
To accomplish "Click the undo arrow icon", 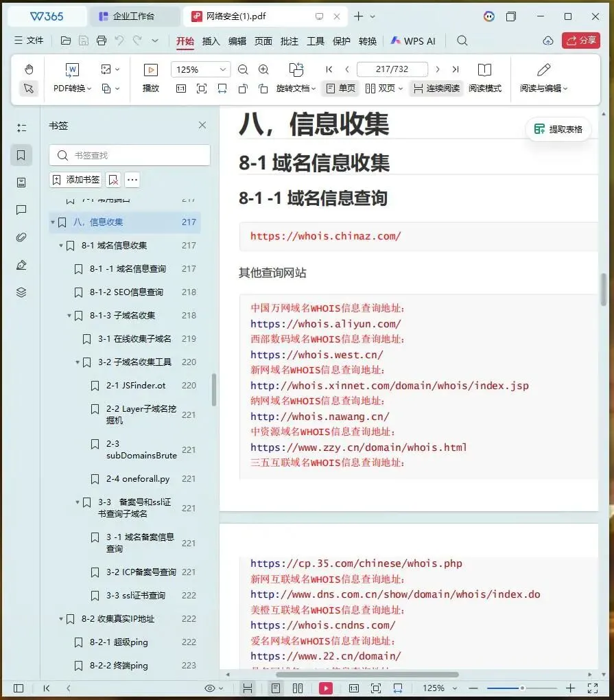I will 119,40.
